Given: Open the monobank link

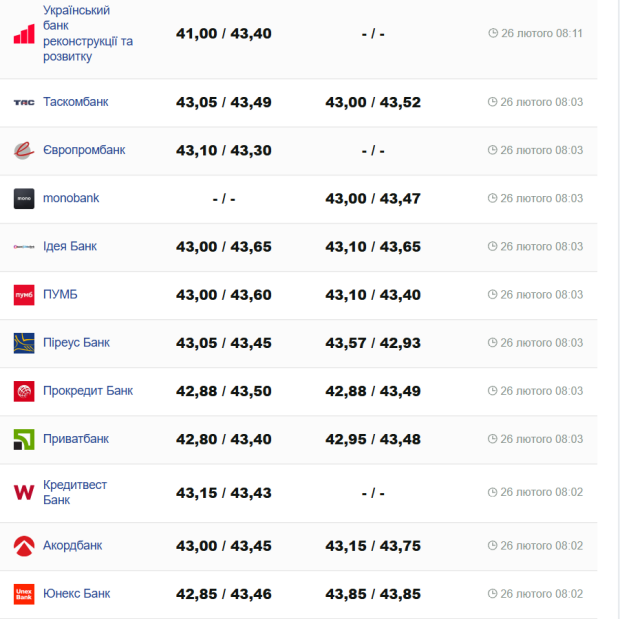Looking at the screenshot, I should point(71,198).
